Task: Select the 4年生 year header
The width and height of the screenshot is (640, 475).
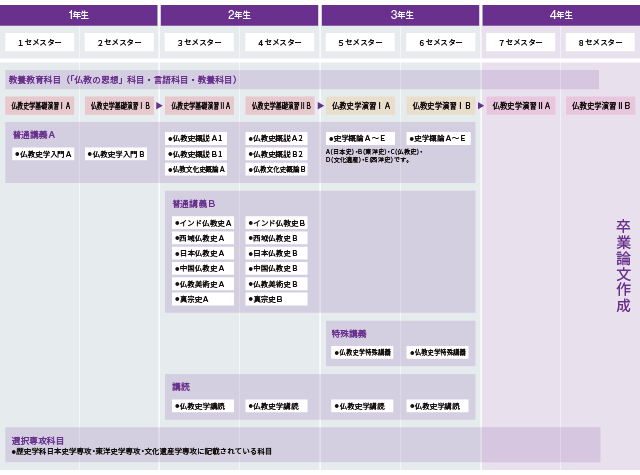Action: click(561, 16)
